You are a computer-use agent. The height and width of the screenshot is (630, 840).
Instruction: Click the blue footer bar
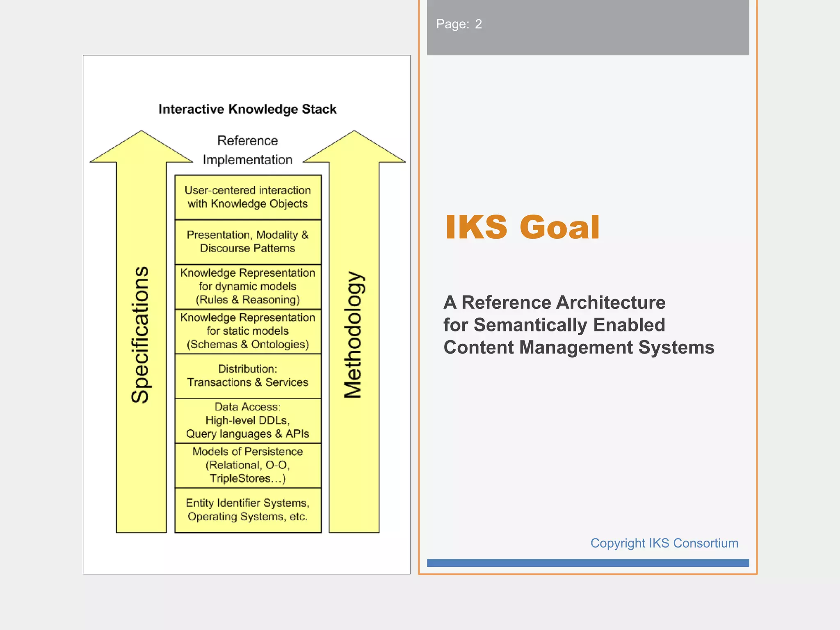(588, 563)
